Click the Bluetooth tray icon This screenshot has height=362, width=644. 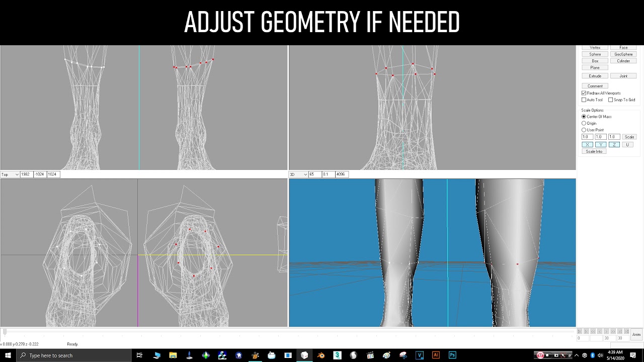click(593, 355)
